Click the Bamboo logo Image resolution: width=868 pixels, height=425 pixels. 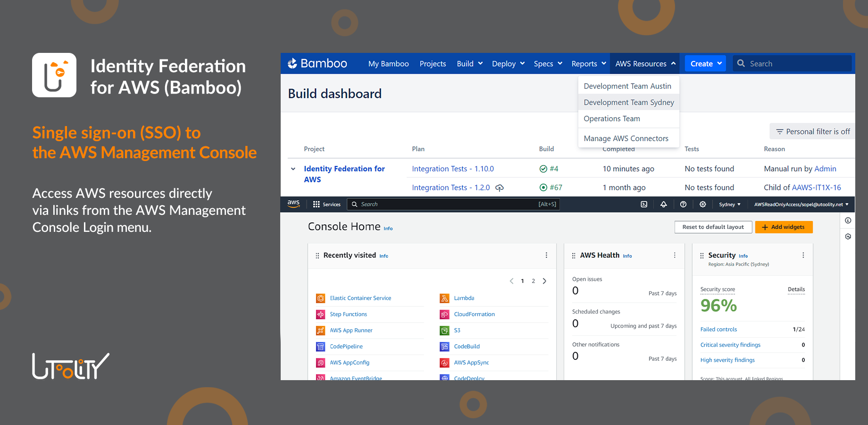pyautogui.click(x=317, y=63)
